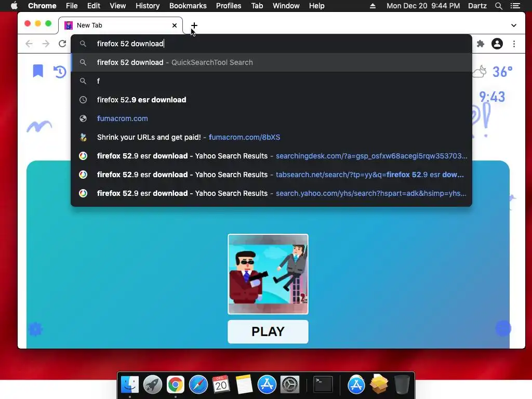The width and height of the screenshot is (532, 399).
Task: Click the menu bar date and time
Action: [423, 6]
